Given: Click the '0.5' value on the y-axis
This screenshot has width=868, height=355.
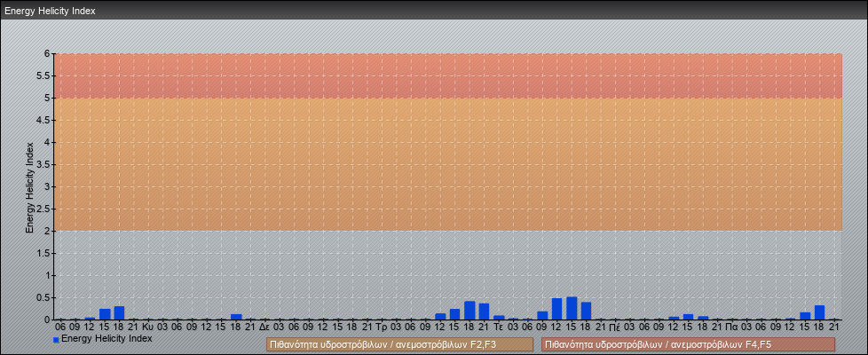Looking at the screenshot, I should point(44,297).
